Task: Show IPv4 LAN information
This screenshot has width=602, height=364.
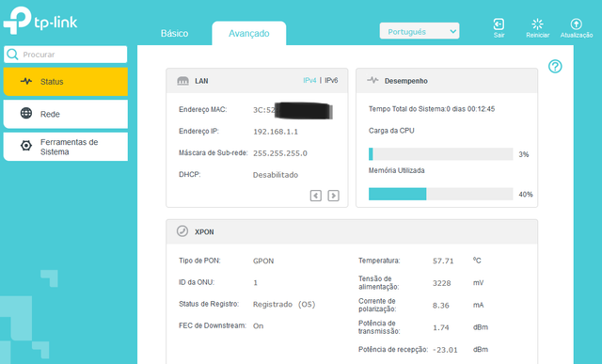Action: coord(309,80)
